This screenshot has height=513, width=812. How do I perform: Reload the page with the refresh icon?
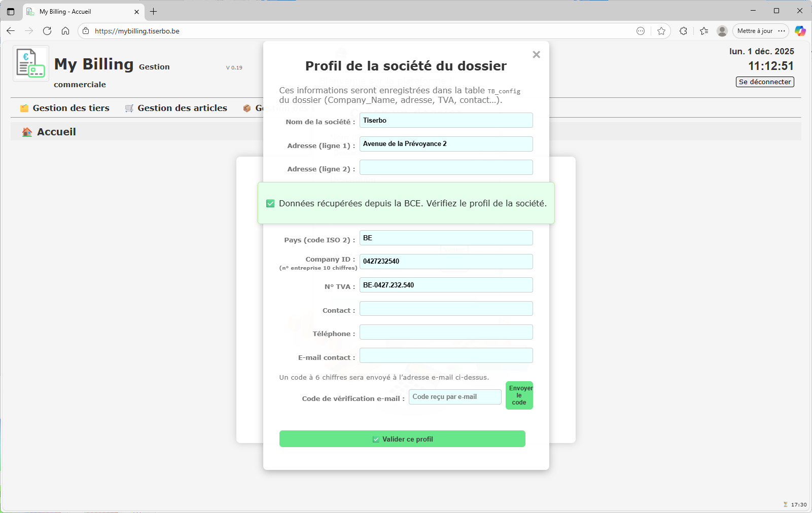47,31
